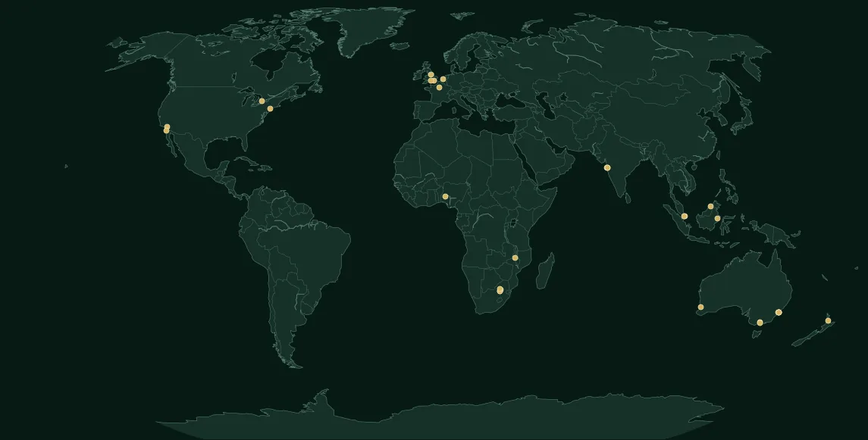Image resolution: width=868 pixels, height=440 pixels.
Task: Click the upper of two California markers
Action: pyautogui.click(x=168, y=127)
